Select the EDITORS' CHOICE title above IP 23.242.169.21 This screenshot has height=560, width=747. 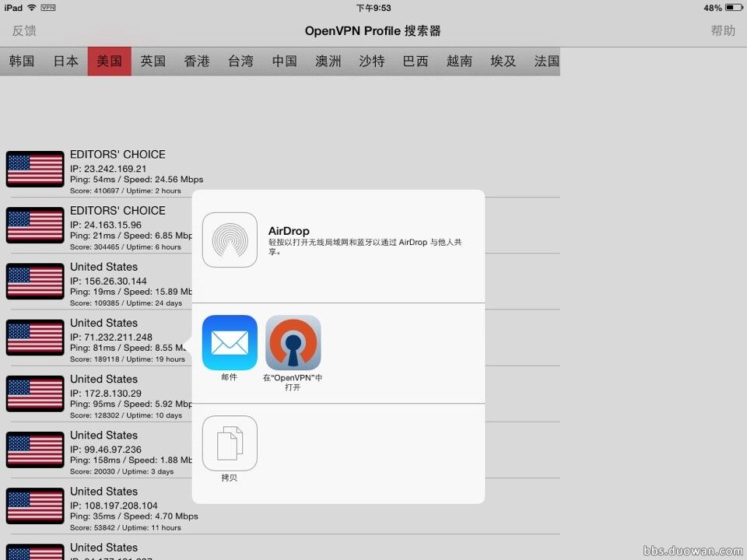(x=117, y=155)
